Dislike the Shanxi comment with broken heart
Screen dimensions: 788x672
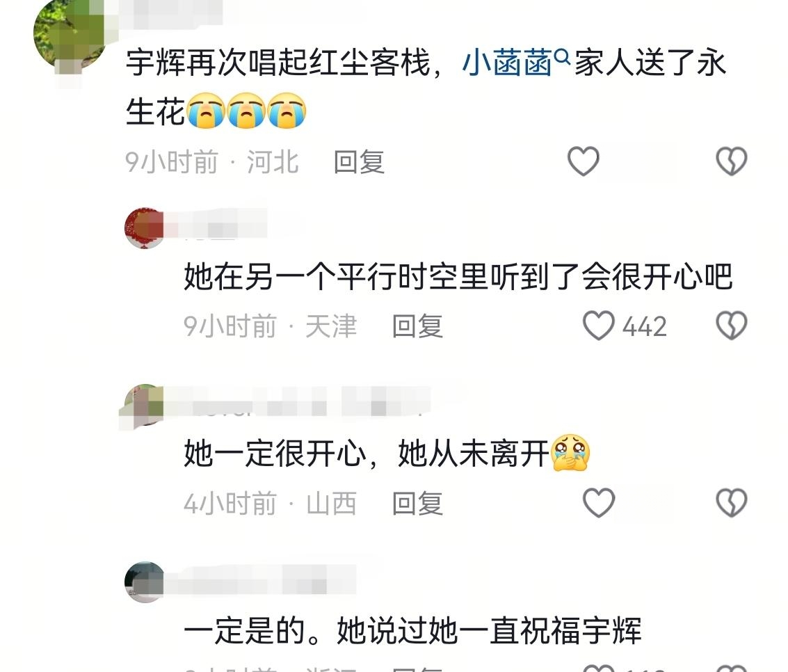point(731,503)
